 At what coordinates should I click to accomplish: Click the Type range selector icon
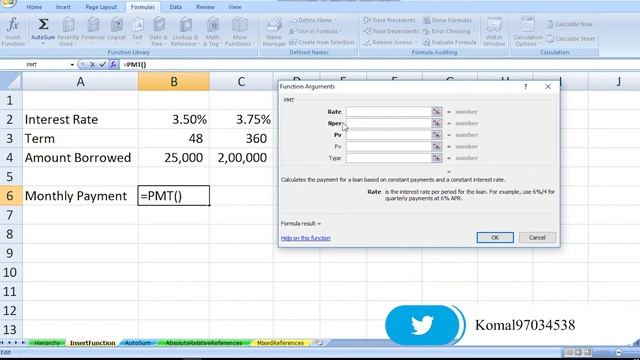437,158
